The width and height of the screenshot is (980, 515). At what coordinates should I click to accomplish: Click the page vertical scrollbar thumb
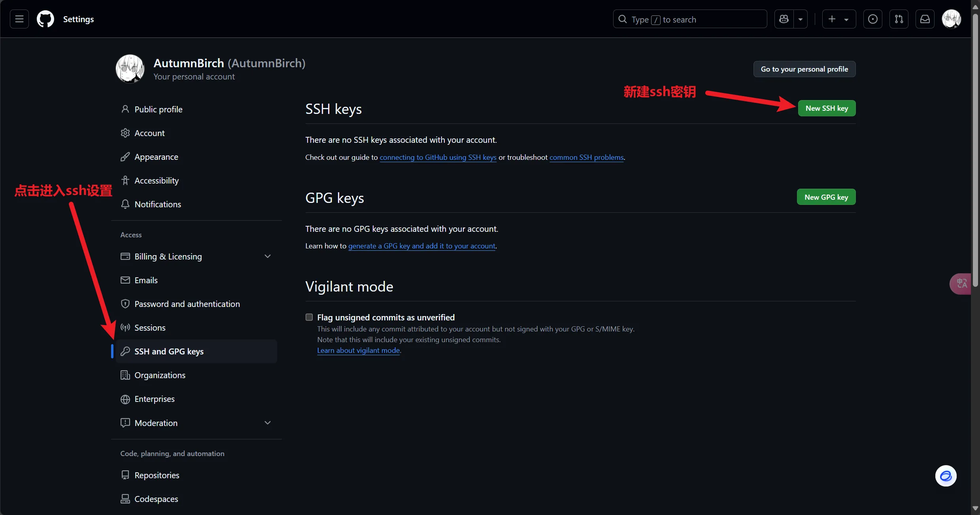[976, 150]
